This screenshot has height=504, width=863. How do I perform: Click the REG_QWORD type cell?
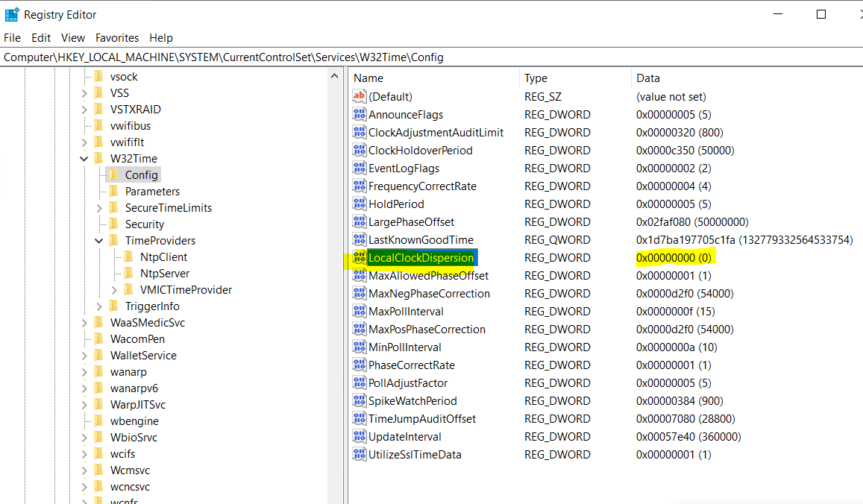[x=557, y=240]
